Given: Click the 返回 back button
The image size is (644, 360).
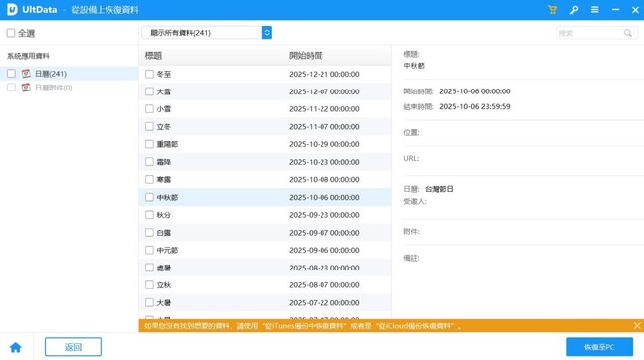Looking at the screenshot, I should 73,347.
